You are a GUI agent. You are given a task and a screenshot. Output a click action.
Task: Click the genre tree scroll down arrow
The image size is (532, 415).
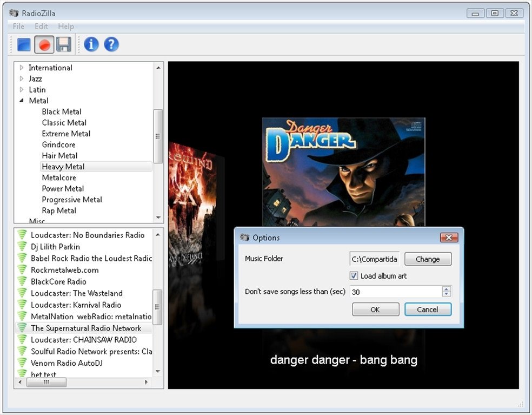point(158,218)
